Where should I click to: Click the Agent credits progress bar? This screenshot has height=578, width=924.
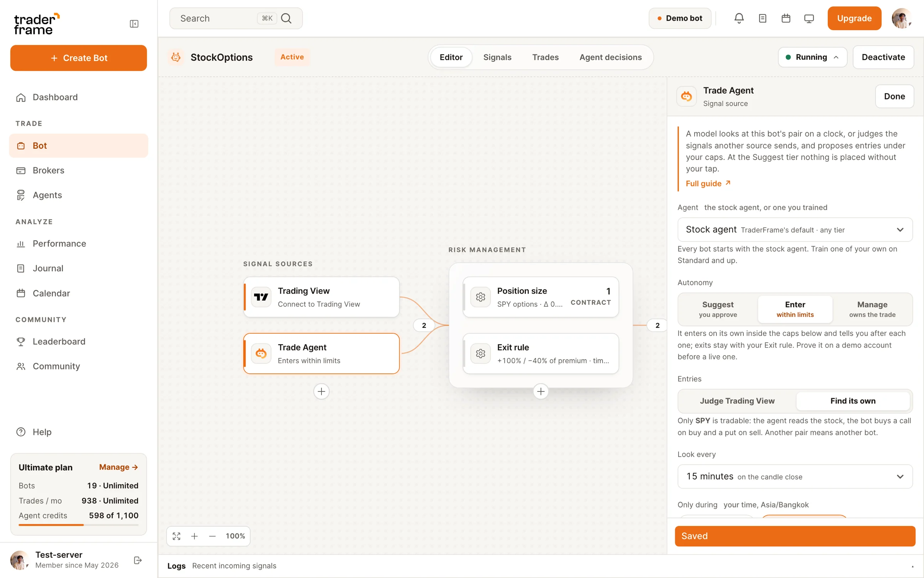pyautogui.click(x=78, y=525)
